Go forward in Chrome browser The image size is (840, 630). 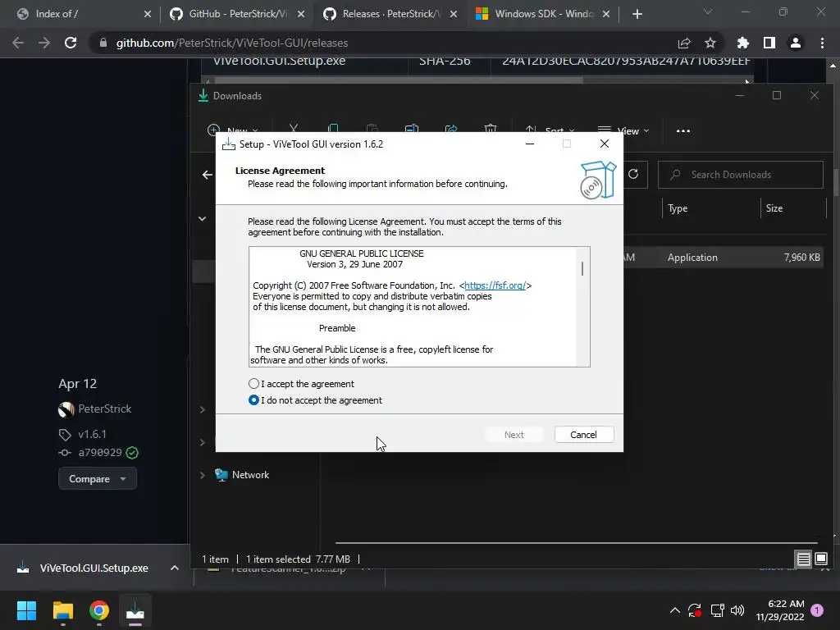(44, 43)
